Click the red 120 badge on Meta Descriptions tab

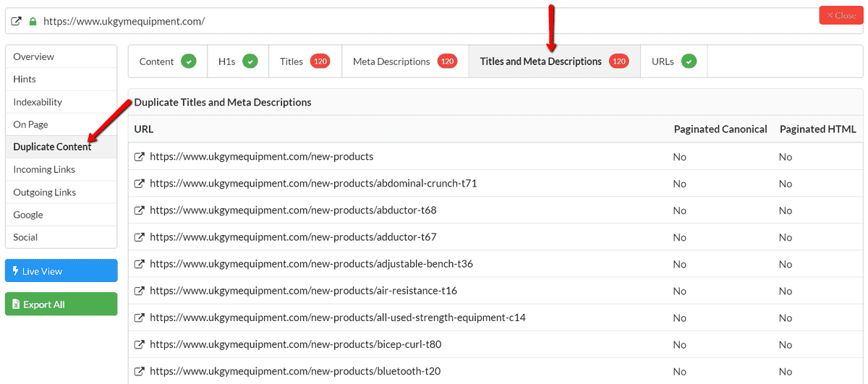tap(447, 61)
